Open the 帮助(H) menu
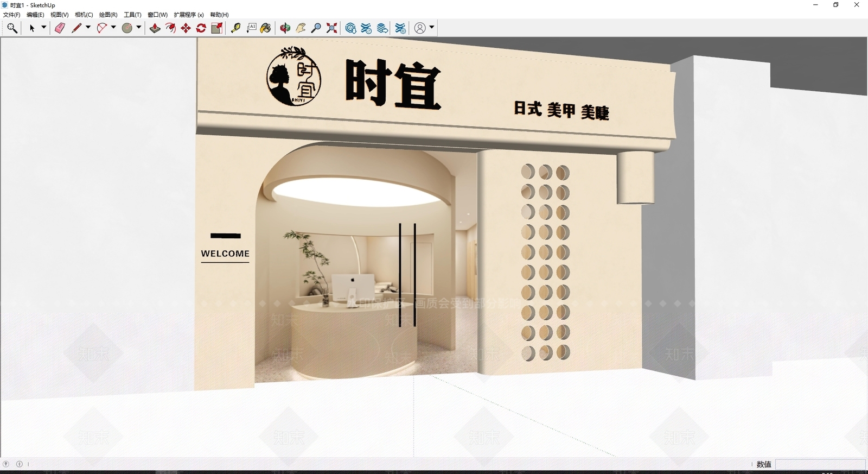 click(x=219, y=15)
